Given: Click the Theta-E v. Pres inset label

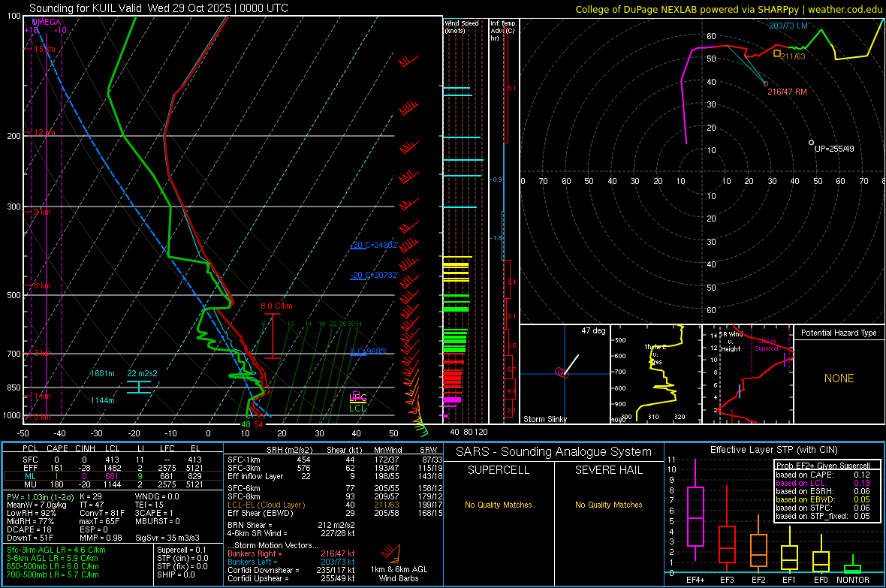Looking at the screenshot, I should click(x=655, y=354).
